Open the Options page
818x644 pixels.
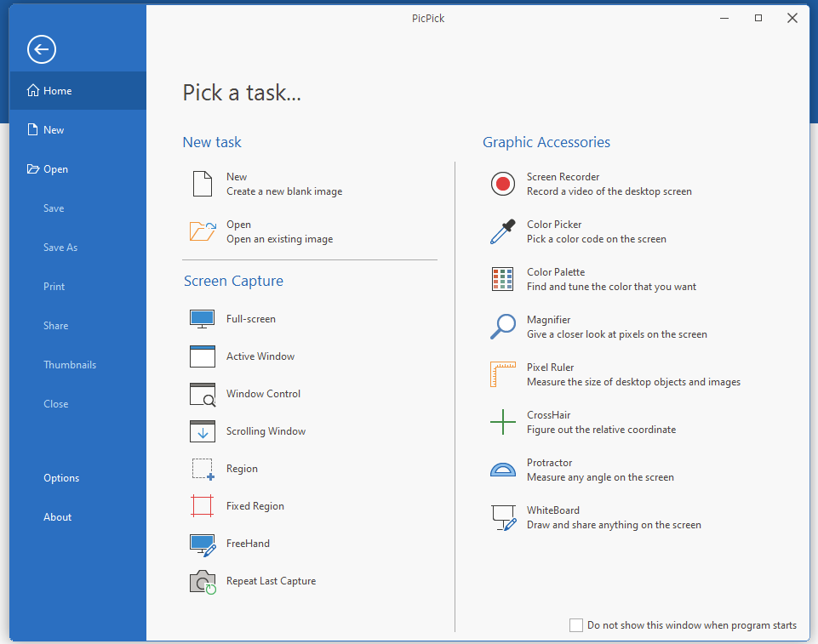click(60, 477)
